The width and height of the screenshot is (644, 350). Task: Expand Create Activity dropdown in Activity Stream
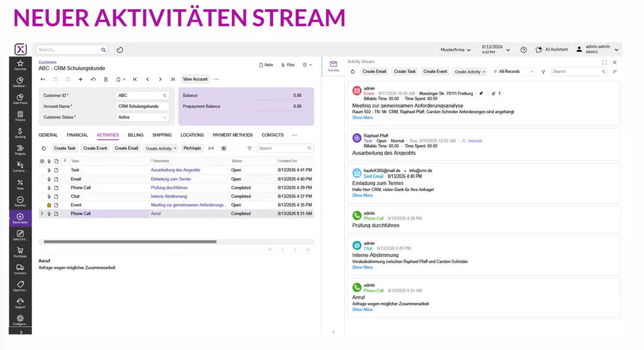click(470, 71)
